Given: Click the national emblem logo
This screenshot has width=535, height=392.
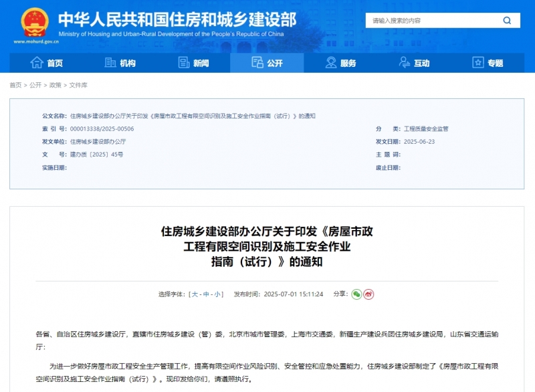Looking at the screenshot, I should pos(35,23).
